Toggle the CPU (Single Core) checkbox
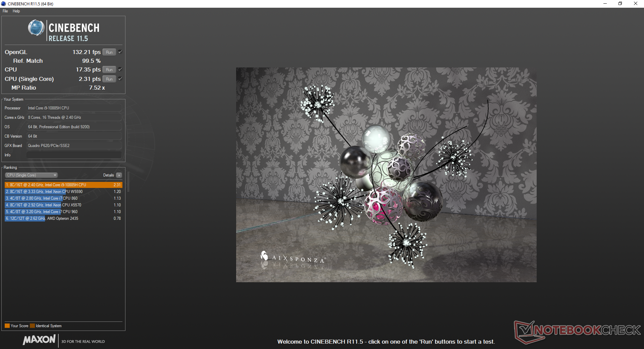This screenshot has width=644, height=349. pyautogui.click(x=120, y=79)
